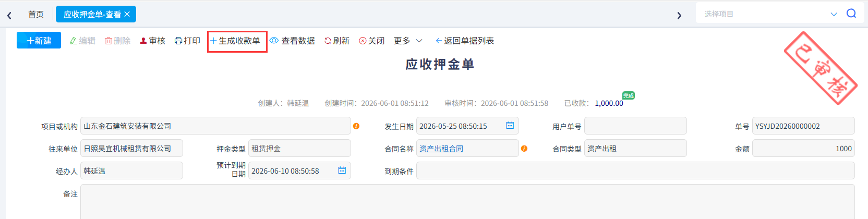Click the 金额 field showing 1000
The width and height of the screenshot is (868, 219).
click(803, 148)
